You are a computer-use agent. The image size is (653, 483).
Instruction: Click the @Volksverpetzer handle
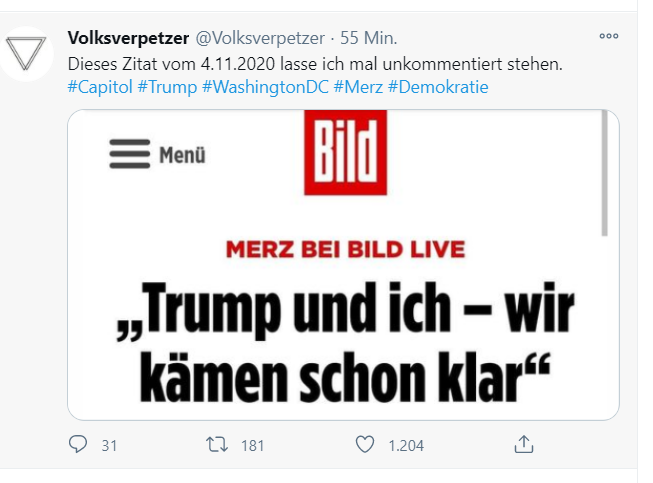260,38
